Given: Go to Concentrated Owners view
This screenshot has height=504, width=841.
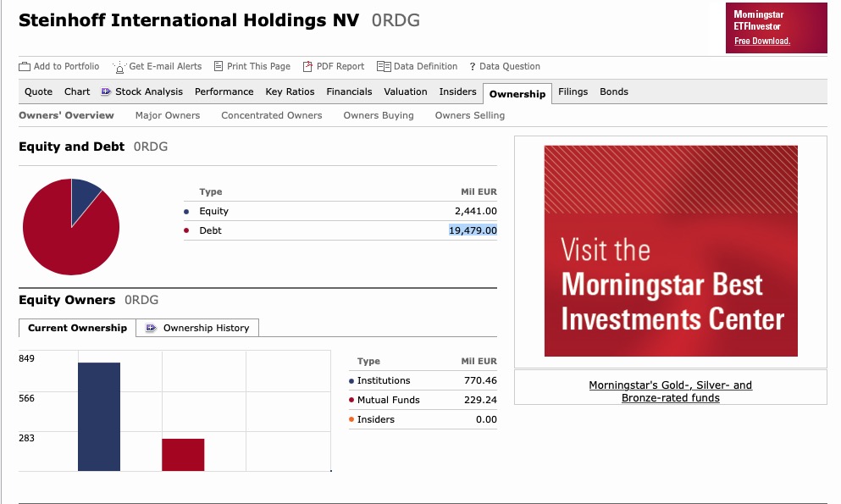Looking at the screenshot, I should coord(271,115).
